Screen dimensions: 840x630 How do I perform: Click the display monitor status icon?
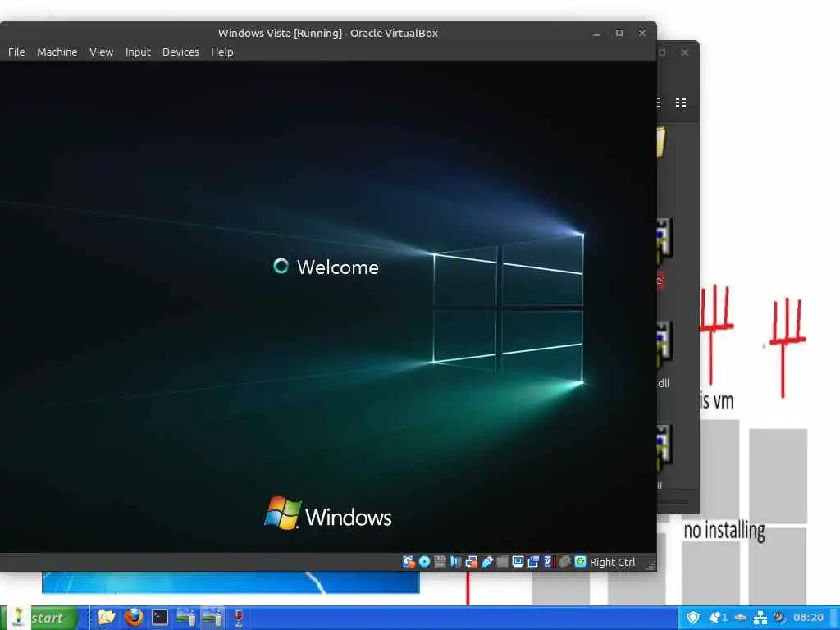coord(518,562)
